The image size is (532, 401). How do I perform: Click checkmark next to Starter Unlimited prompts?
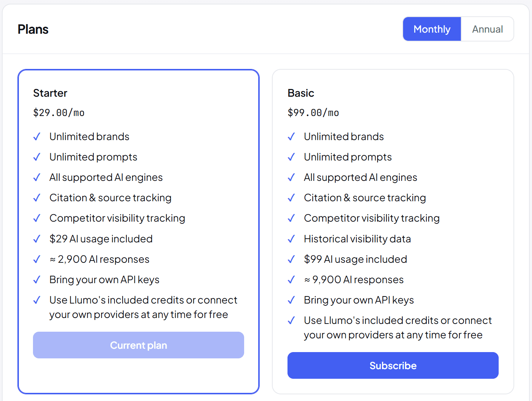pyautogui.click(x=37, y=157)
